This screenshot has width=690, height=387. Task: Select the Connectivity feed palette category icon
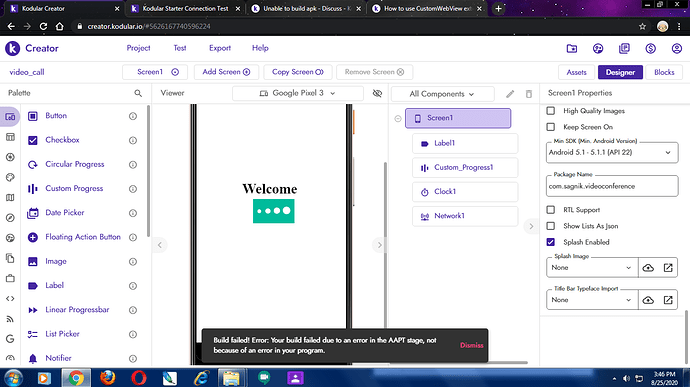(10, 319)
